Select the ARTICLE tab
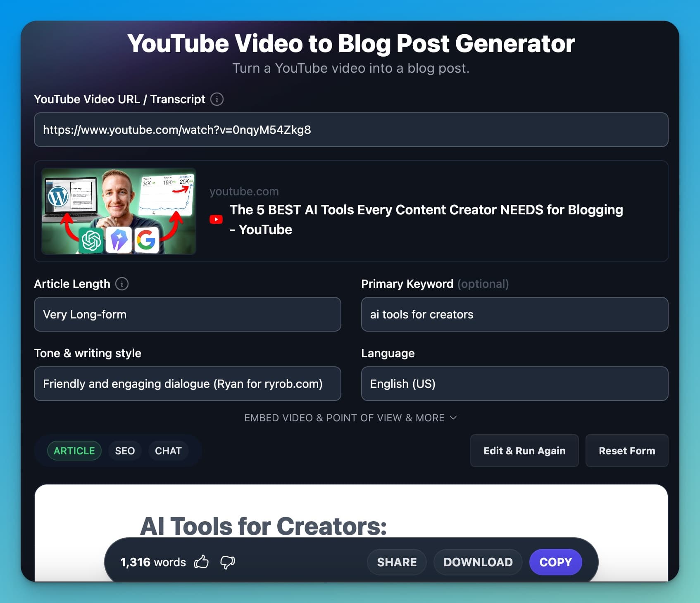This screenshot has height=603, width=700. (74, 451)
